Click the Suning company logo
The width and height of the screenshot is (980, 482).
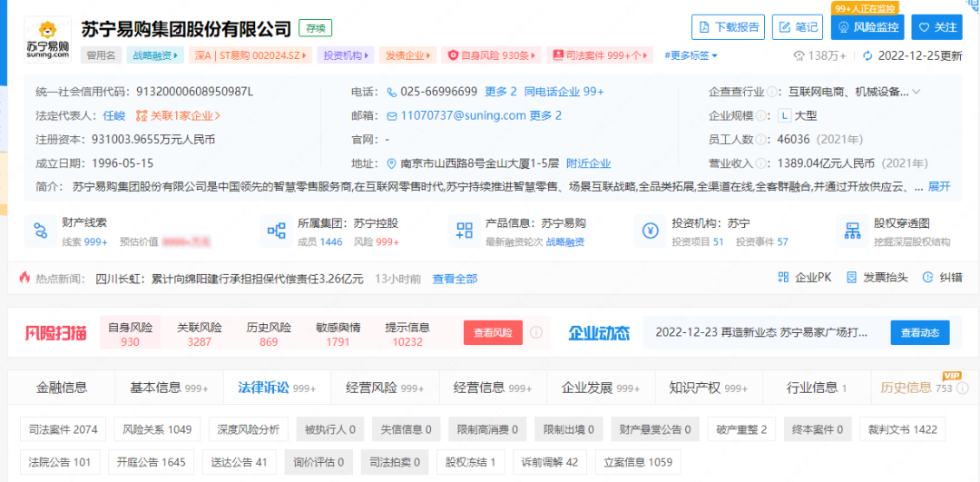point(47,38)
